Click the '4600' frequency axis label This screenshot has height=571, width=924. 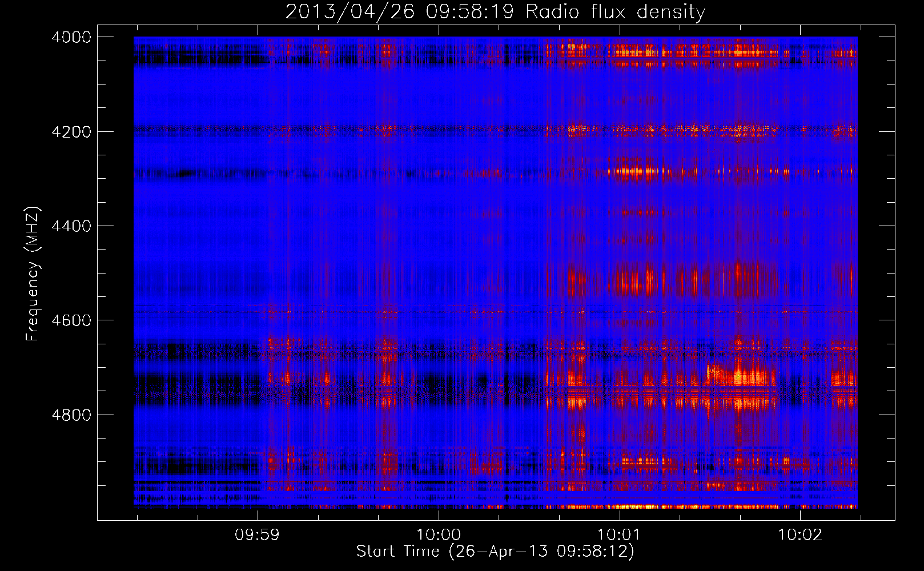tap(71, 320)
